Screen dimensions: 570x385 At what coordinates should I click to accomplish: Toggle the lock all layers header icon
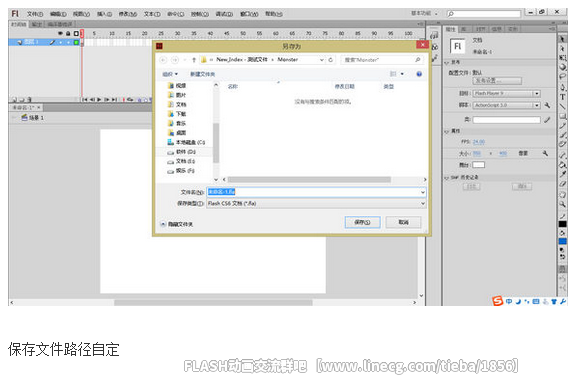[68, 33]
